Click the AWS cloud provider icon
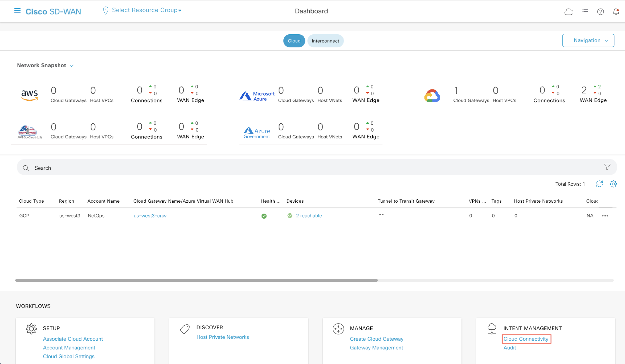625x364 pixels. [29, 94]
